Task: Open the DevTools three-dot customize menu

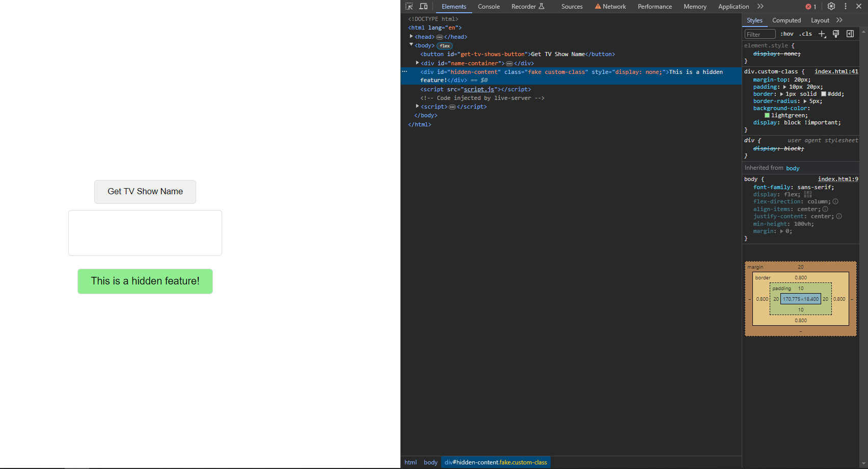Action: tap(846, 7)
